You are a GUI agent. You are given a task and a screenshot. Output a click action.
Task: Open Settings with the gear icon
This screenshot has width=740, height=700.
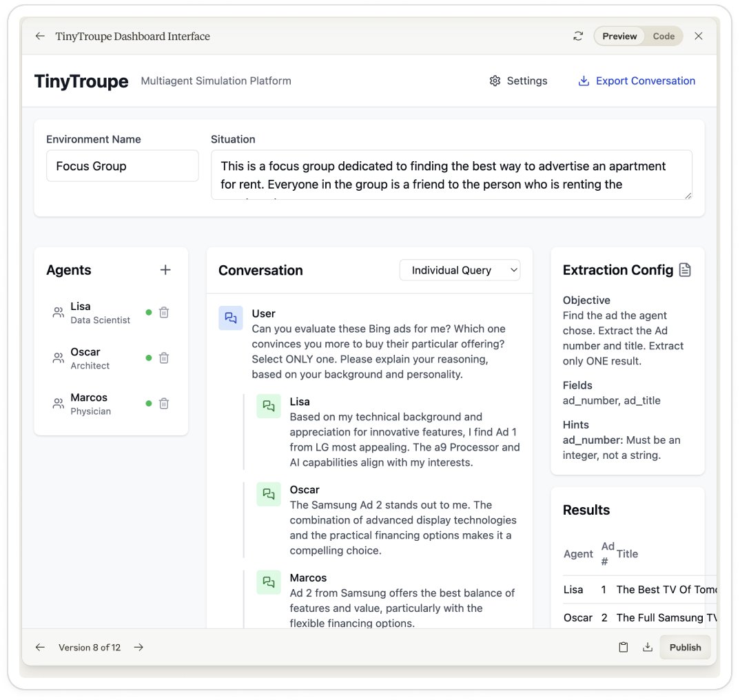click(x=495, y=81)
